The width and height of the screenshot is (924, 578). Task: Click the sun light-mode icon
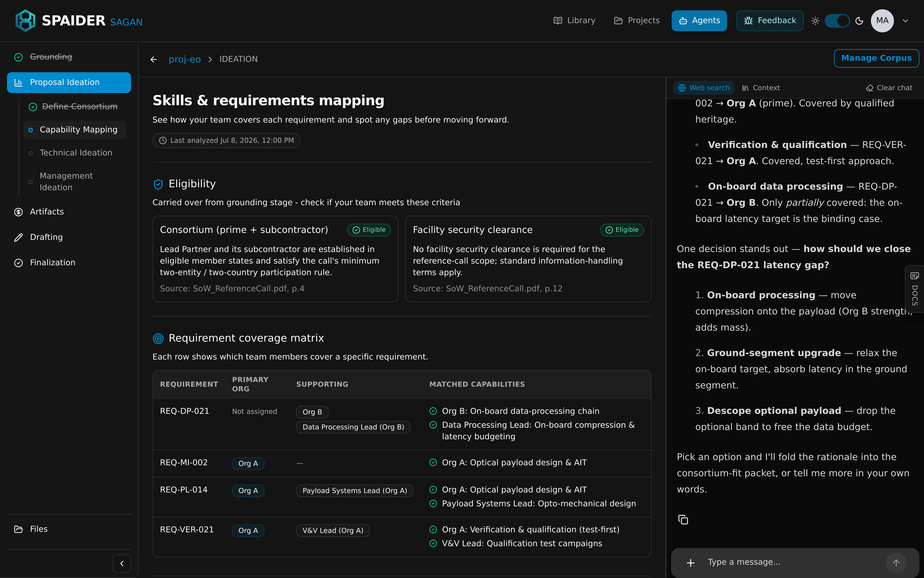tap(815, 21)
